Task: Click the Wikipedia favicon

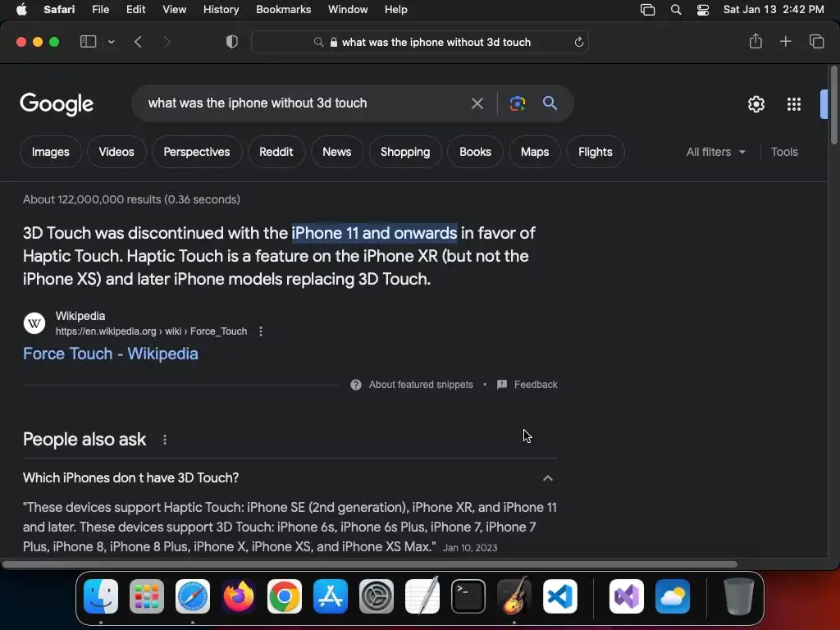Action: point(34,323)
